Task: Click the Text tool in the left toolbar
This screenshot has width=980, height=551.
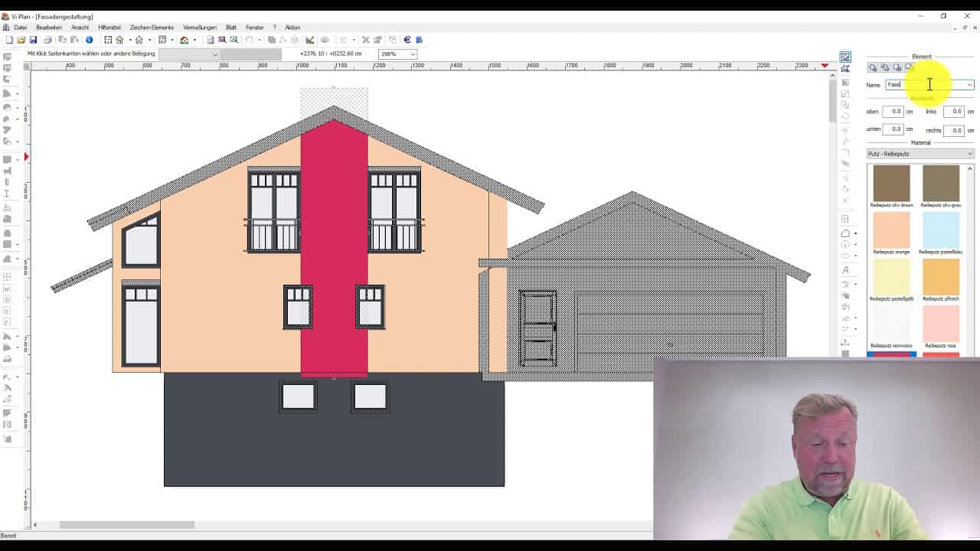Action: click(8, 194)
